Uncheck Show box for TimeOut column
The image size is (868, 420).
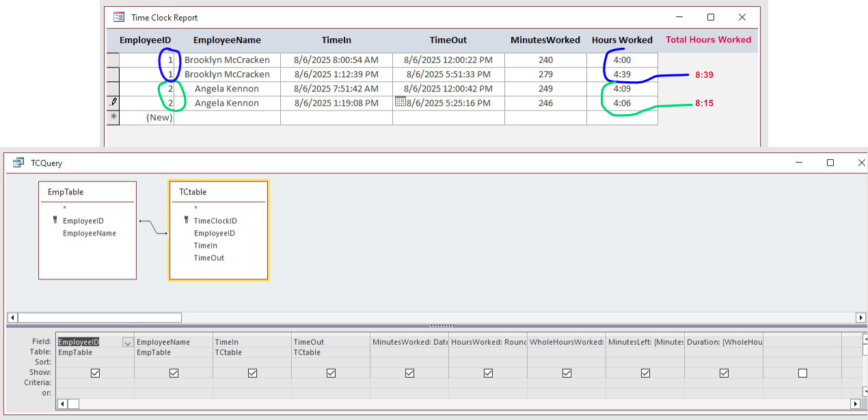(331, 373)
